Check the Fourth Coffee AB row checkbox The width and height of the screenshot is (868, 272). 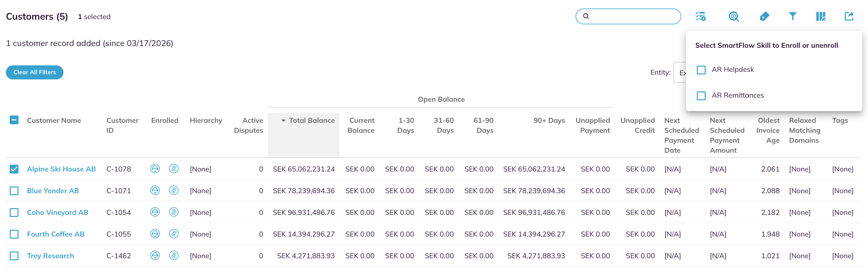click(x=14, y=234)
